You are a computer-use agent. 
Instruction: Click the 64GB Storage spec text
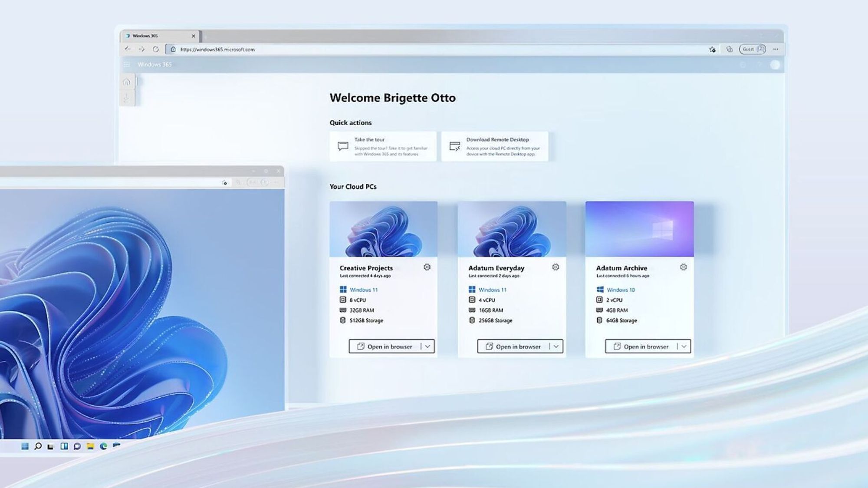click(622, 320)
